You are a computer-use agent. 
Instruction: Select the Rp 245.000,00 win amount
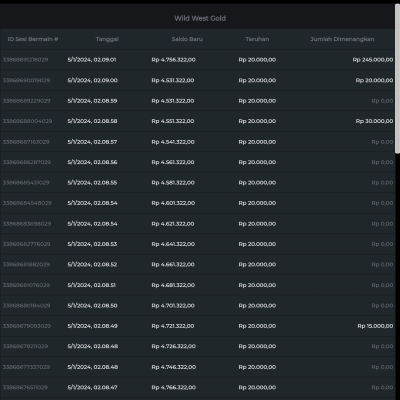pyautogui.click(x=373, y=60)
